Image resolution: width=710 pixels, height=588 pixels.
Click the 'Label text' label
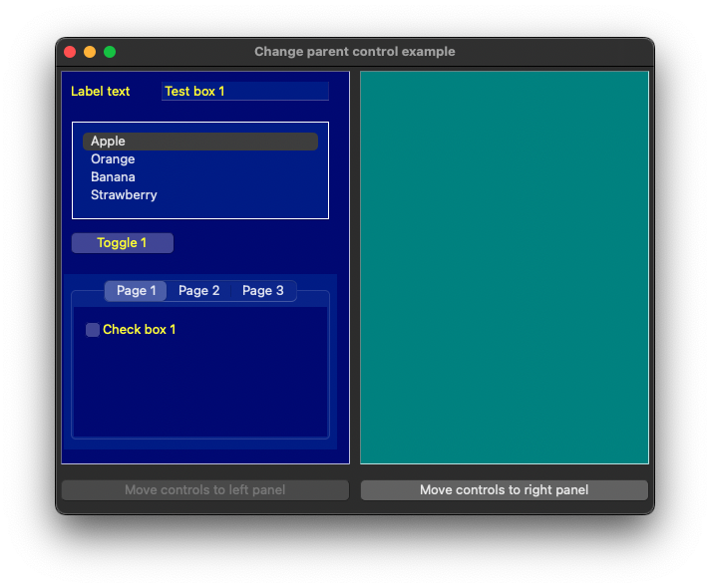pos(100,92)
